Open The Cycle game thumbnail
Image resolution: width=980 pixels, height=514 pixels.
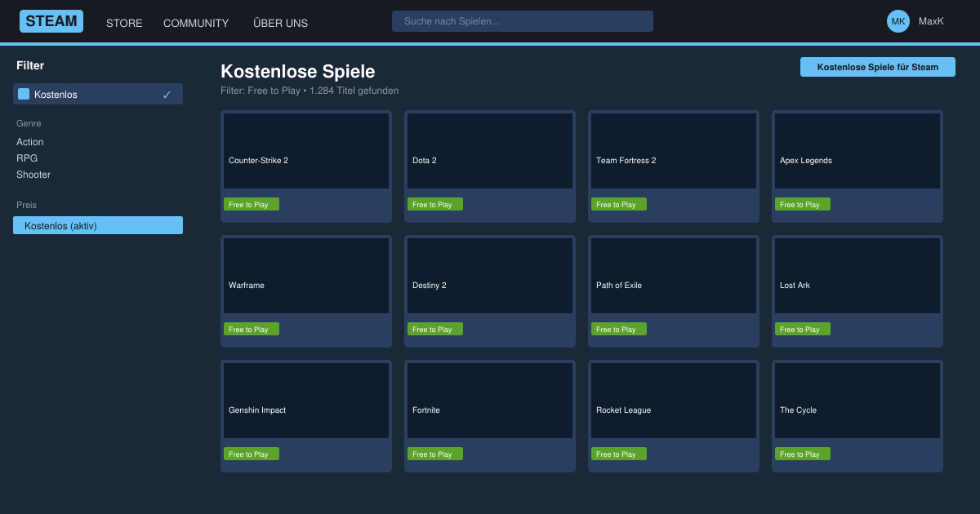coord(857,401)
